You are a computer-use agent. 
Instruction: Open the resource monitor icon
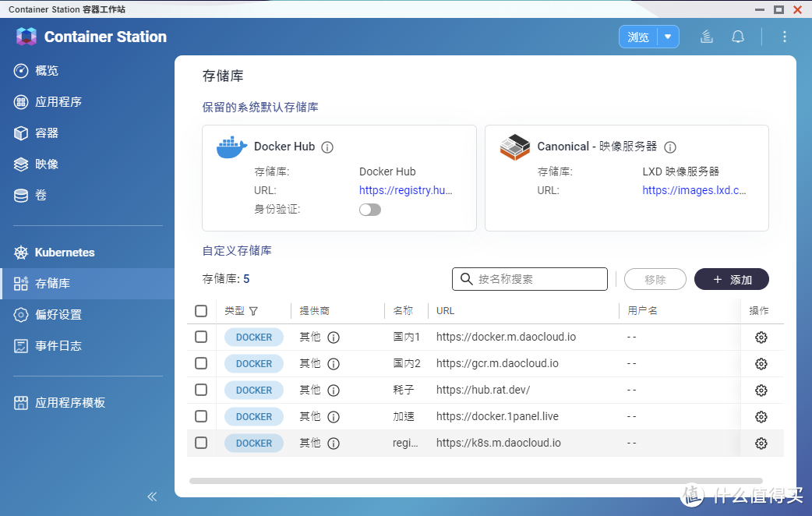pos(706,36)
